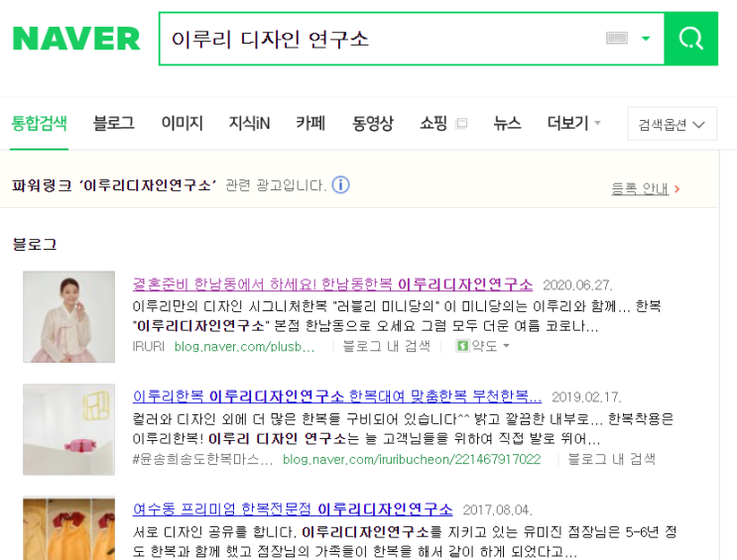Click the search input field

pyautogui.click(x=383, y=39)
